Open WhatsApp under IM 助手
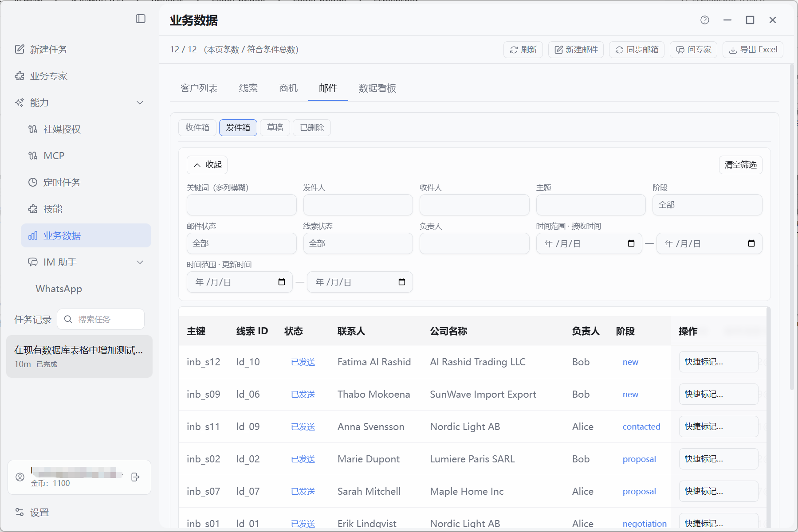 pyautogui.click(x=59, y=289)
